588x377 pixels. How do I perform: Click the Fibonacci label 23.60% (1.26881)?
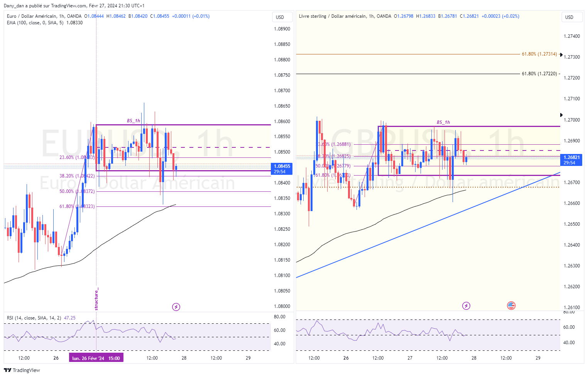(333, 144)
